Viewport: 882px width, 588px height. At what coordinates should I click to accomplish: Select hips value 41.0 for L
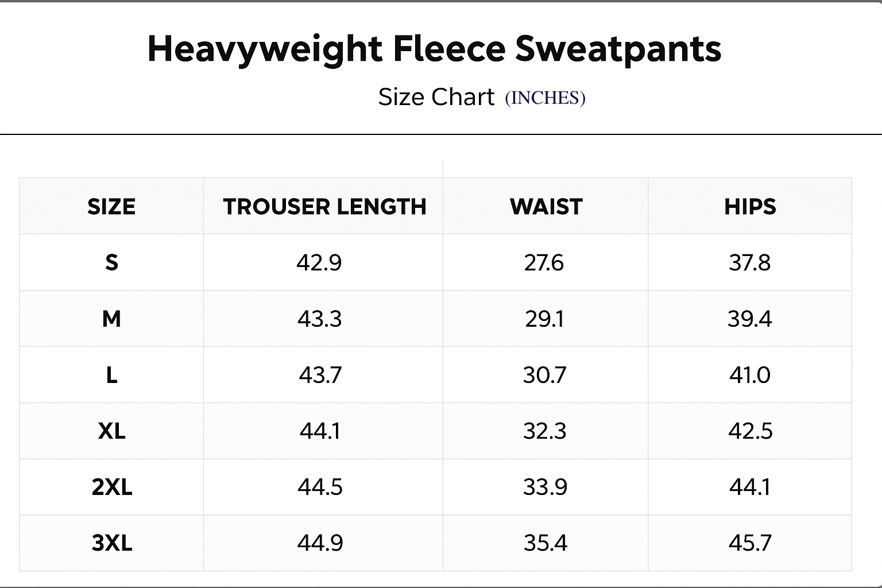click(x=750, y=375)
